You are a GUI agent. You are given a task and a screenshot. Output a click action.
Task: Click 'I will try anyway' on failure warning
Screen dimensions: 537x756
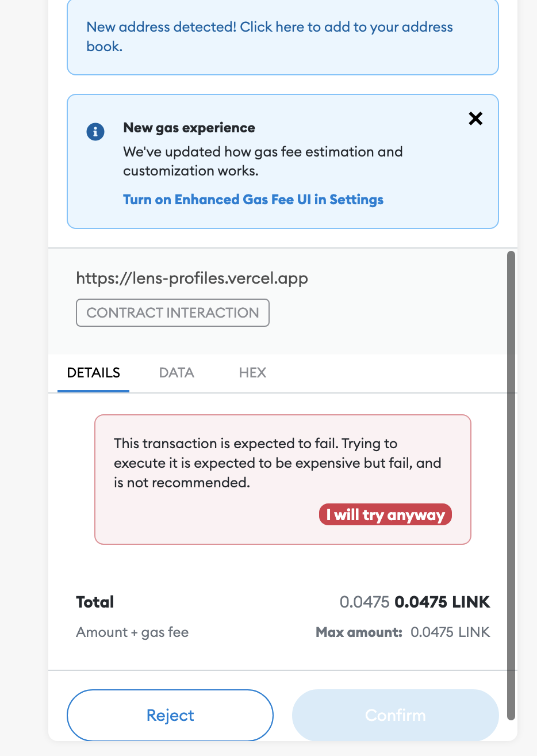[385, 514]
